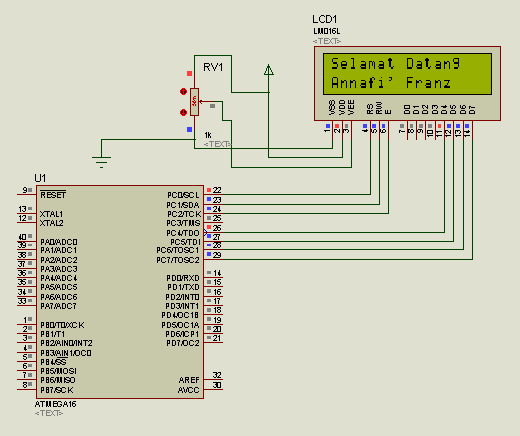This screenshot has width=520, height=436.
Task: Click pin number 32 next to AREF
Action: (x=217, y=375)
